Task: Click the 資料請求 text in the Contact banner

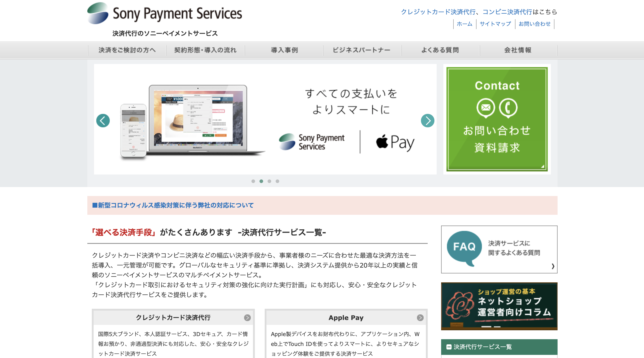Action: tap(497, 147)
